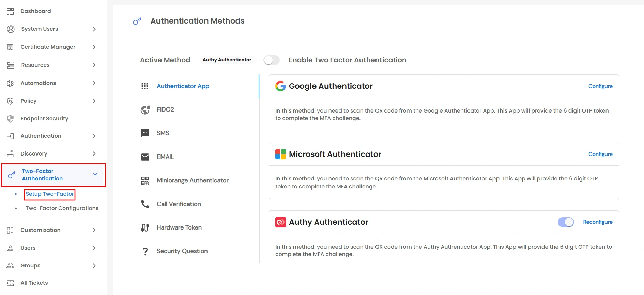
Task: Click the Certificate Manager icon
Action: (10, 47)
